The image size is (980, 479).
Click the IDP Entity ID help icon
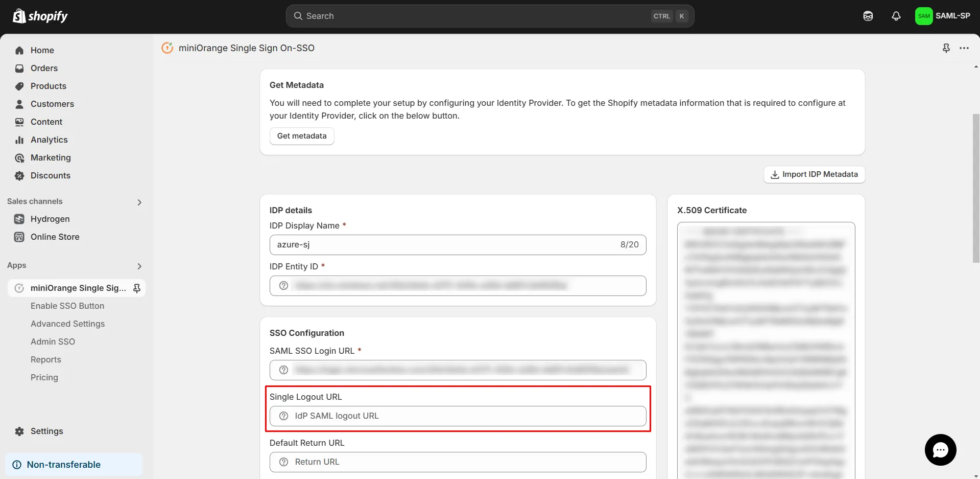pyautogui.click(x=284, y=286)
